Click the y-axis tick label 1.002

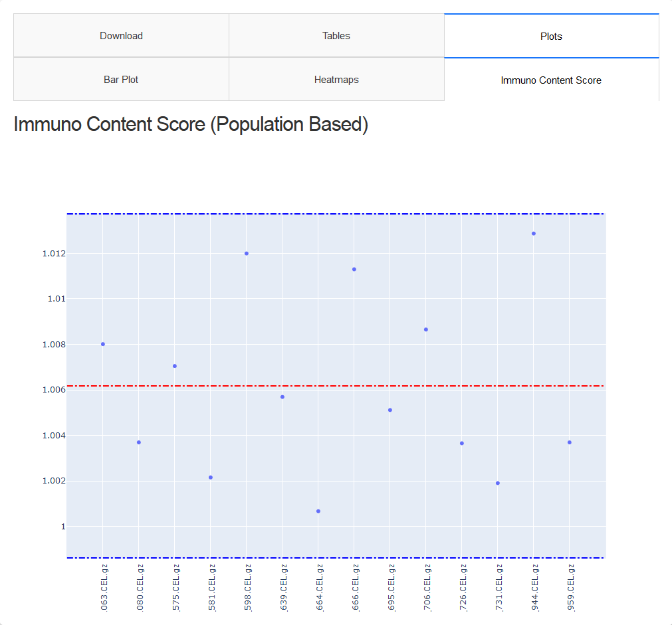pyautogui.click(x=54, y=481)
